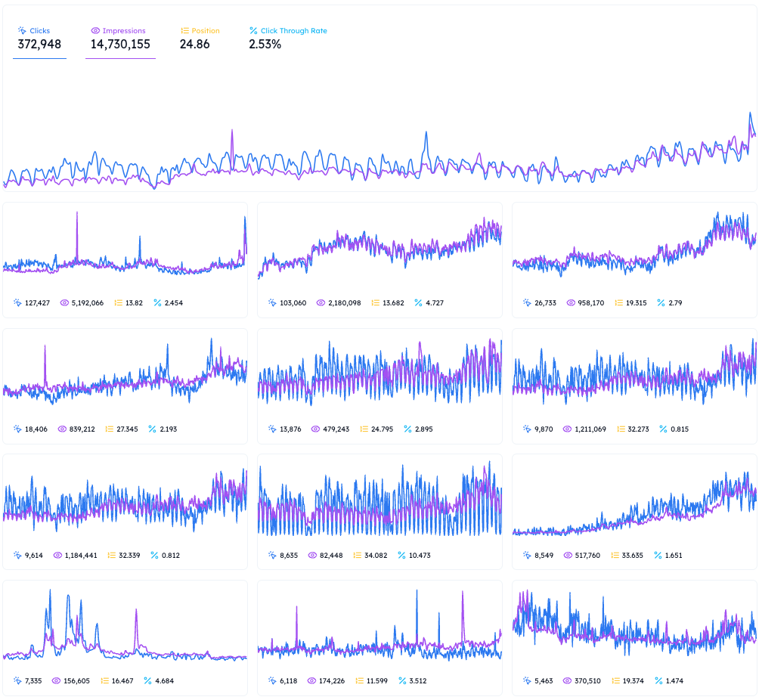Click the Impressions eye icon in header
This screenshot has width=759, height=700.
[x=95, y=31]
